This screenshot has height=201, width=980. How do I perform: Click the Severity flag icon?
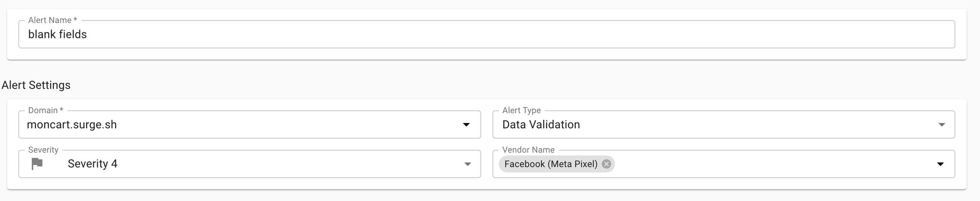pyautogui.click(x=37, y=164)
